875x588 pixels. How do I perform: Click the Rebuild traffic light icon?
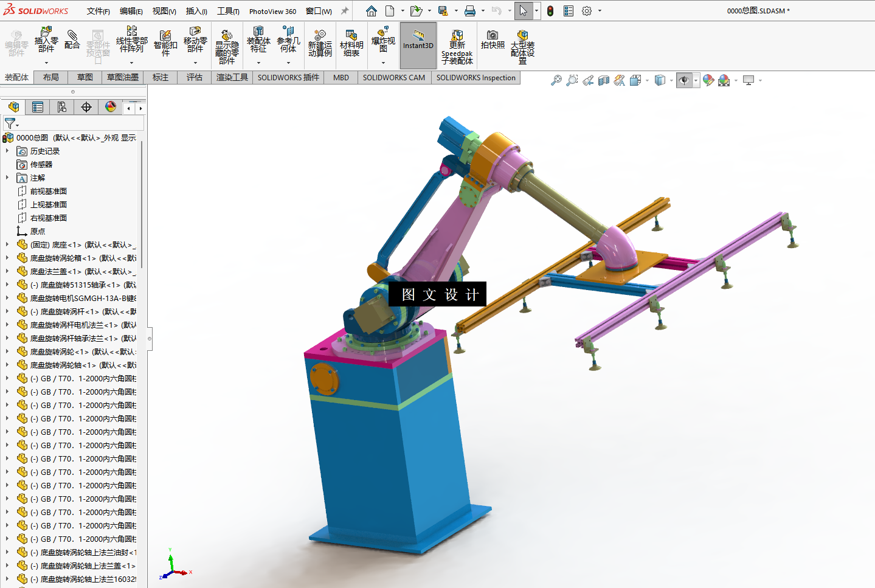(x=550, y=11)
